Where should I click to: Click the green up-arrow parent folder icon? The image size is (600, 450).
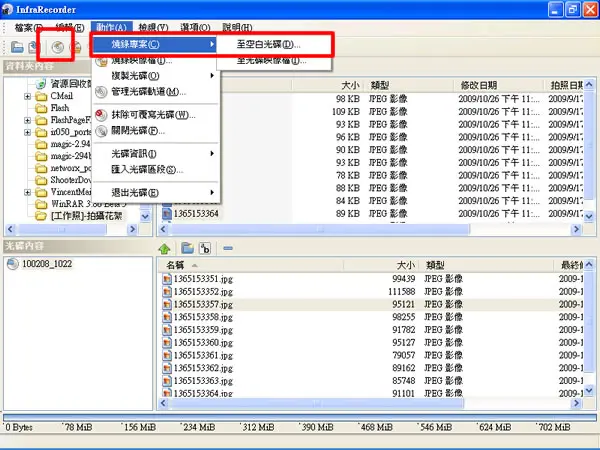(x=165, y=249)
